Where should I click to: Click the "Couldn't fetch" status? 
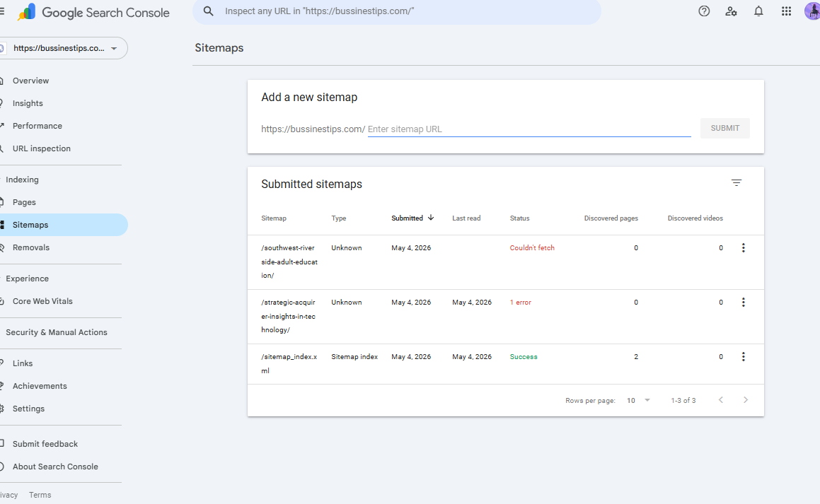point(532,248)
